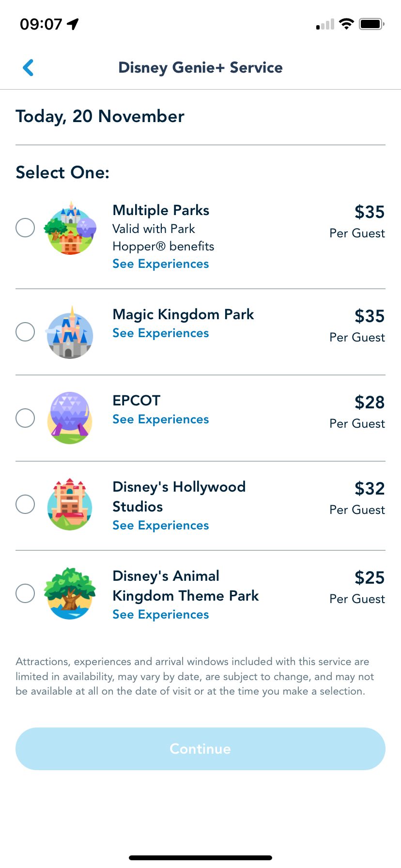
Task: View See Experiences under Magic Kingdom Park
Action: point(161,333)
